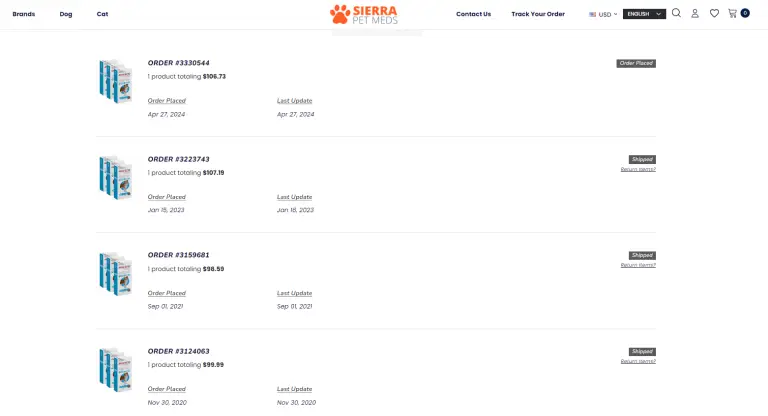Expand the USD currency dropdown
This screenshot has height=416, width=768.
[603, 14]
